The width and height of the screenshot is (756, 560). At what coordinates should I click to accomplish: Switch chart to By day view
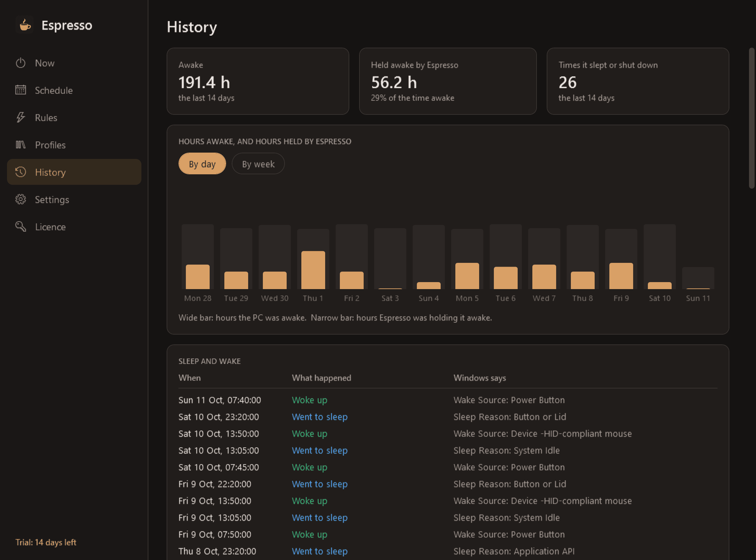(x=202, y=164)
